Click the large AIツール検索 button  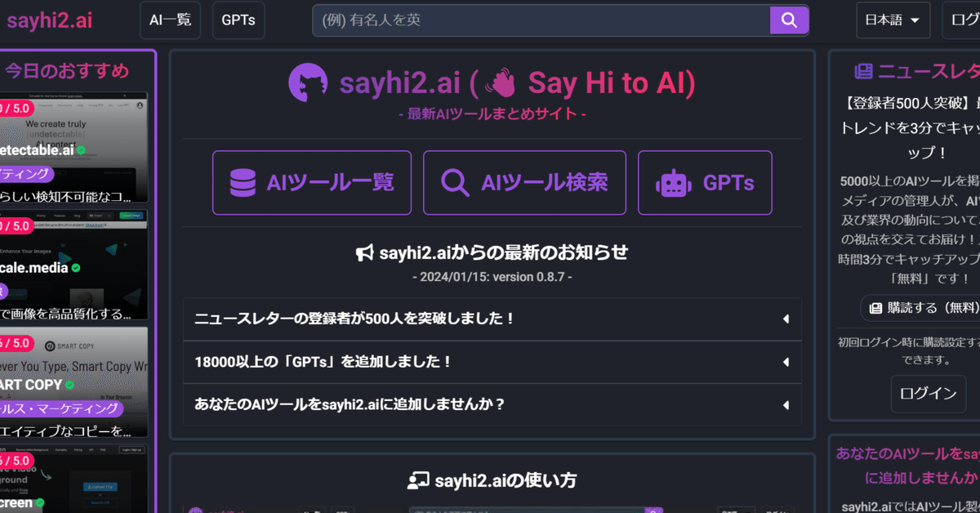point(524,182)
